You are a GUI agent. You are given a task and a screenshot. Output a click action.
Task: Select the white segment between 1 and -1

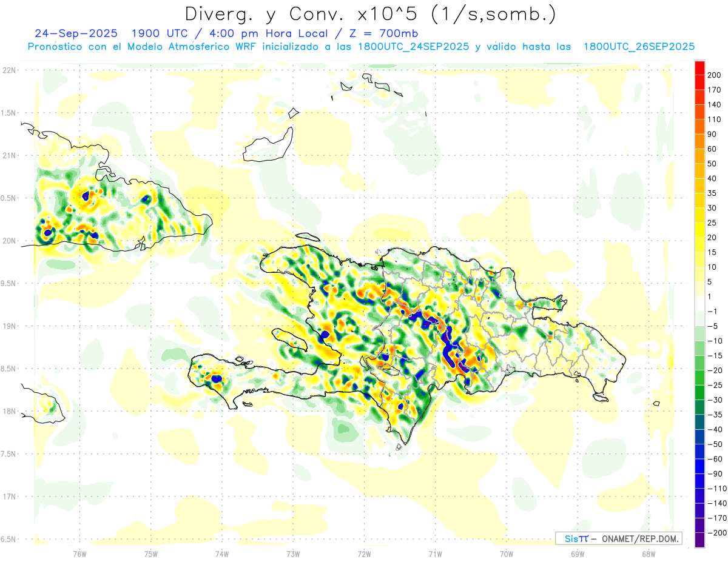(699, 304)
